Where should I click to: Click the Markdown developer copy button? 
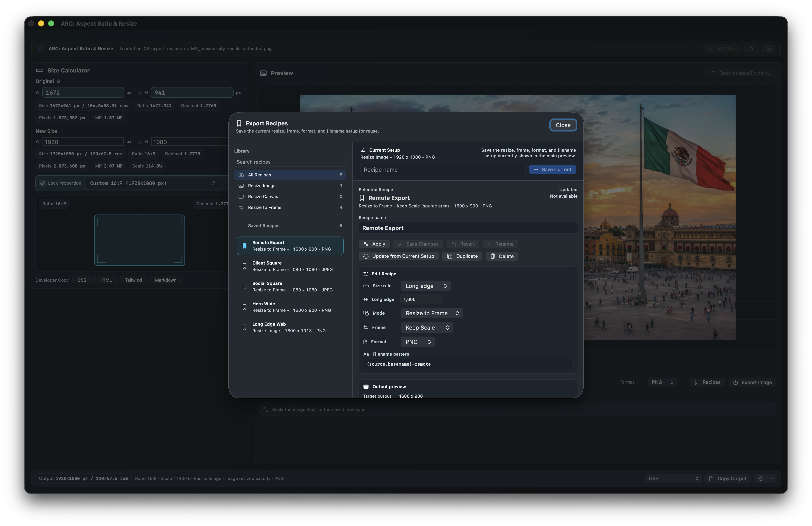coord(166,280)
